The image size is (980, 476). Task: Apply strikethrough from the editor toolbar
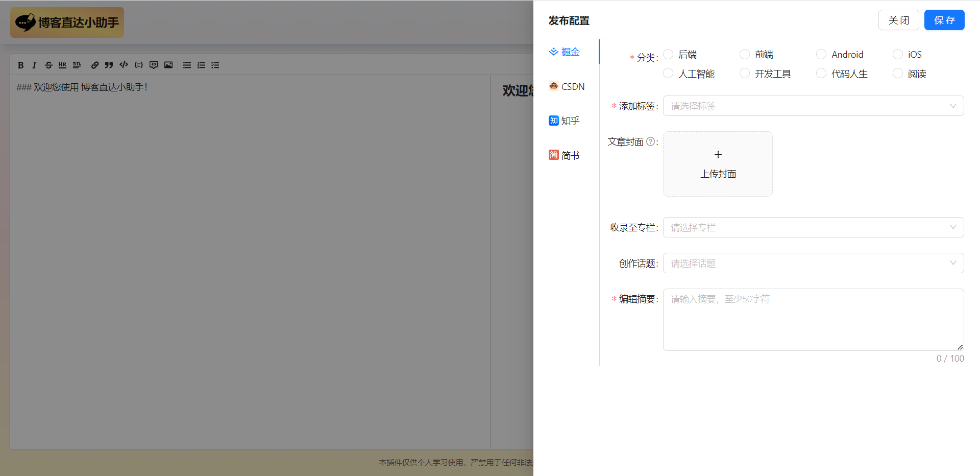[48, 65]
